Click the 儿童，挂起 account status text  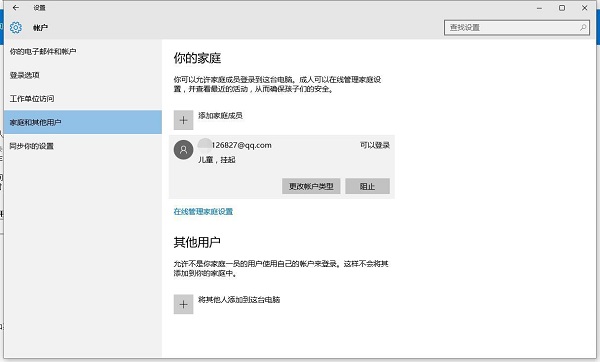[217, 160]
